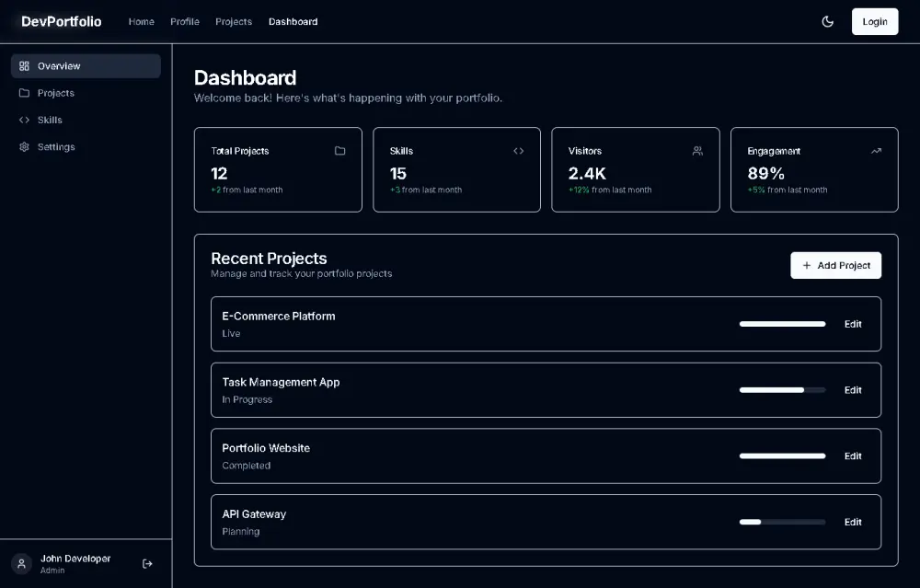Screen dimensions: 920x588
Task: Click the code brackets icon on Skills card
Action: (x=518, y=151)
